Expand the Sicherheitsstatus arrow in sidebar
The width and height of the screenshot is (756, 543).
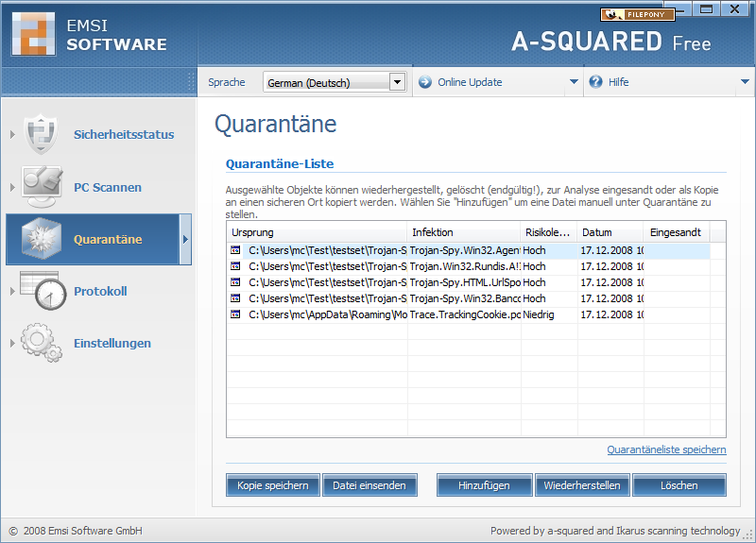pos(12,134)
